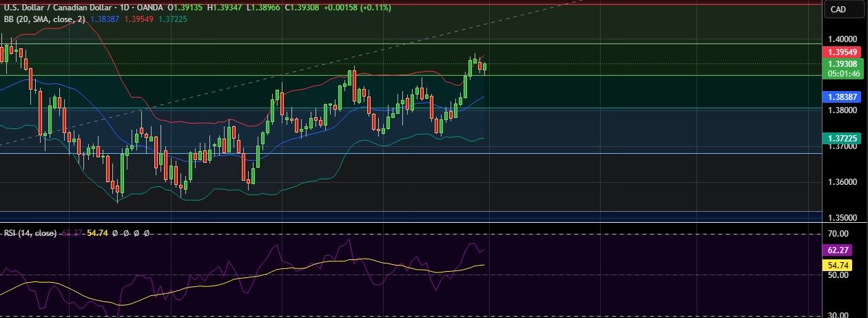Click the red 1.39549 price axis label
This screenshot has width=868, height=318.
click(x=842, y=52)
